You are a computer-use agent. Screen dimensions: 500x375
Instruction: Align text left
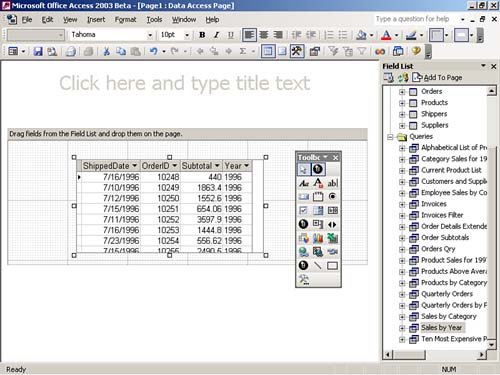(x=249, y=35)
